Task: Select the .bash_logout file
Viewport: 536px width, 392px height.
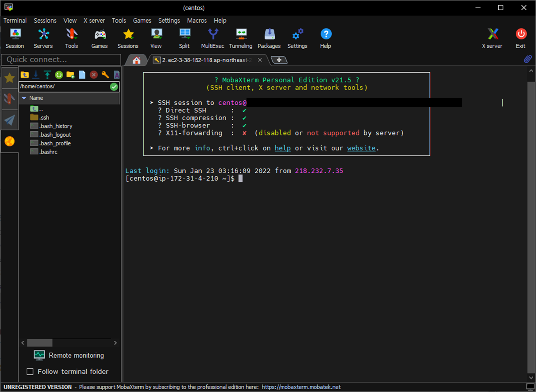Action: pos(51,135)
